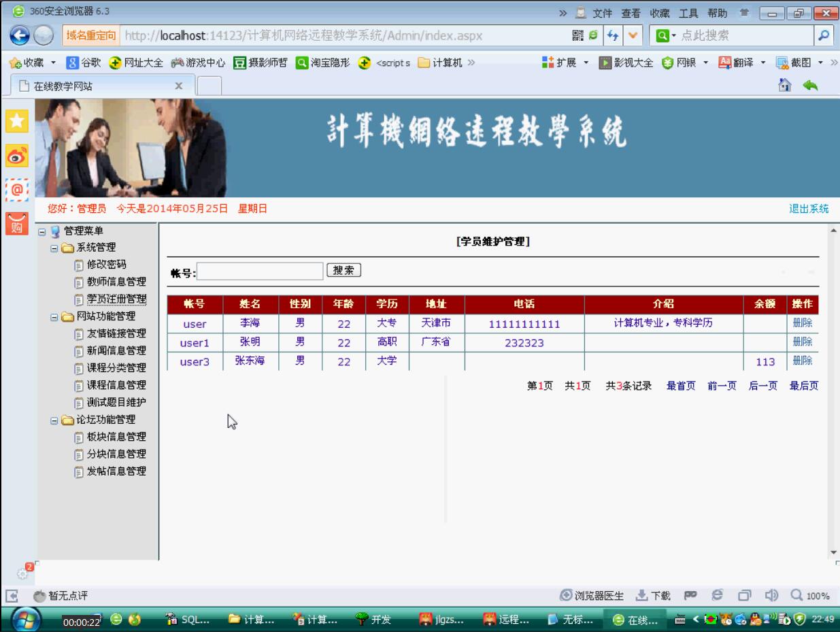Open the 文件 menu
The height and width of the screenshot is (632, 840).
[603, 13]
